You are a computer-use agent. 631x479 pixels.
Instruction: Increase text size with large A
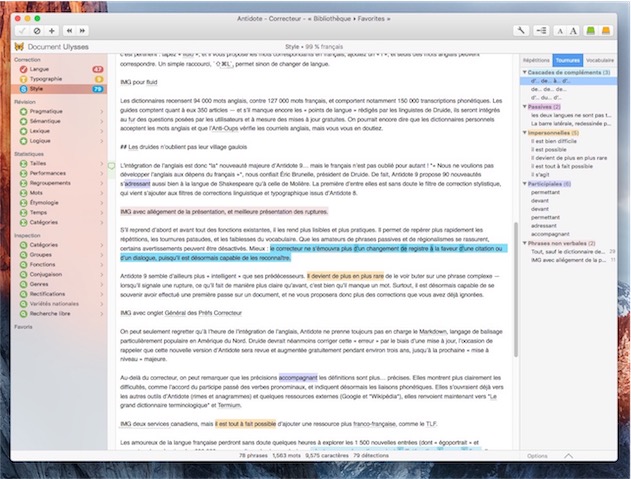[573, 31]
